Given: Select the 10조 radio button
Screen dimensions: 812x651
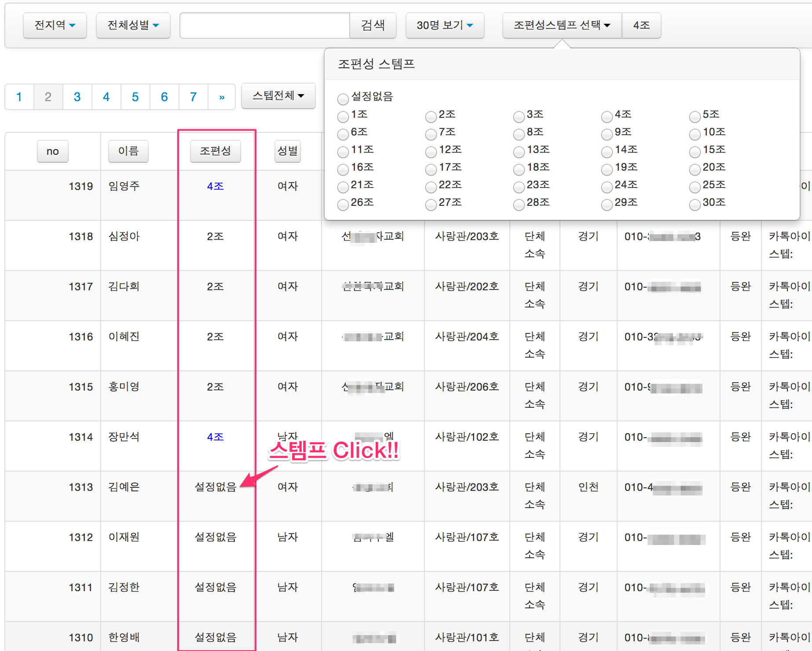Looking at the screenshot, I should point(695,134).
